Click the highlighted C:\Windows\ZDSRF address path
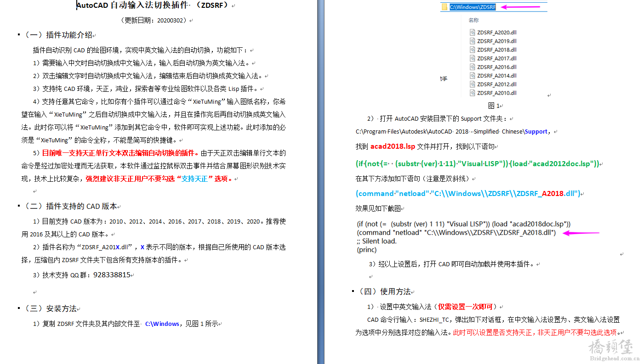This screenshot has height=364, width=643. pyautogui.click(x=472, y=7)
